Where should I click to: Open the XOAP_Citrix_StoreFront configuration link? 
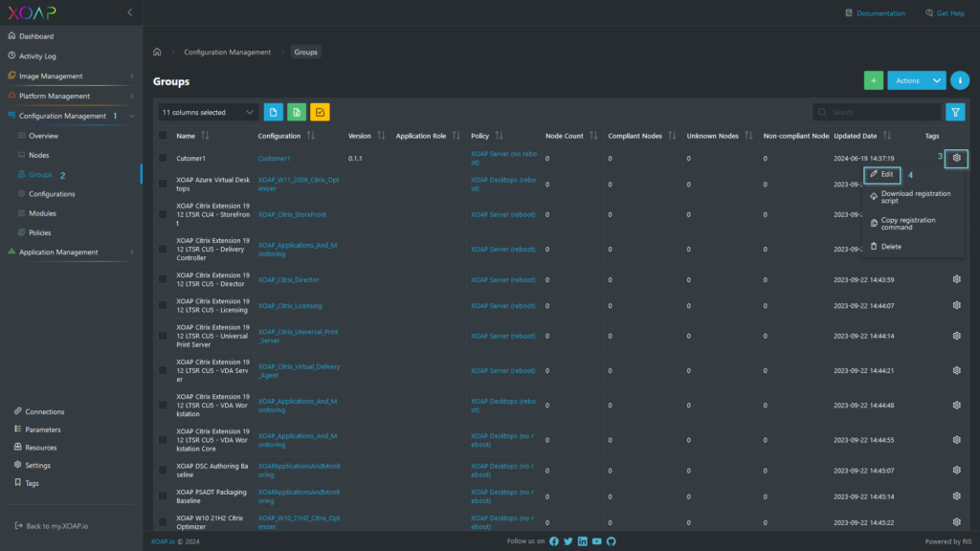(x=292, y=214)
